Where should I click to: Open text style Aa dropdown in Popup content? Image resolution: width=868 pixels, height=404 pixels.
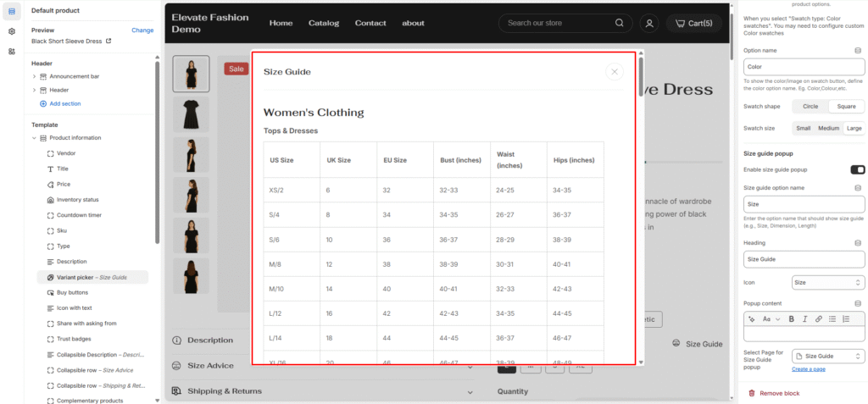(771, 318)
